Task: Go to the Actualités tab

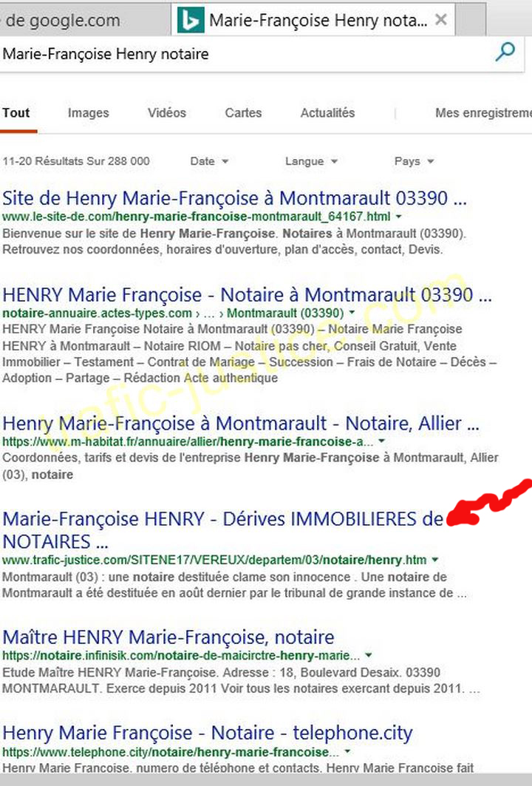Action: [327, 113]
